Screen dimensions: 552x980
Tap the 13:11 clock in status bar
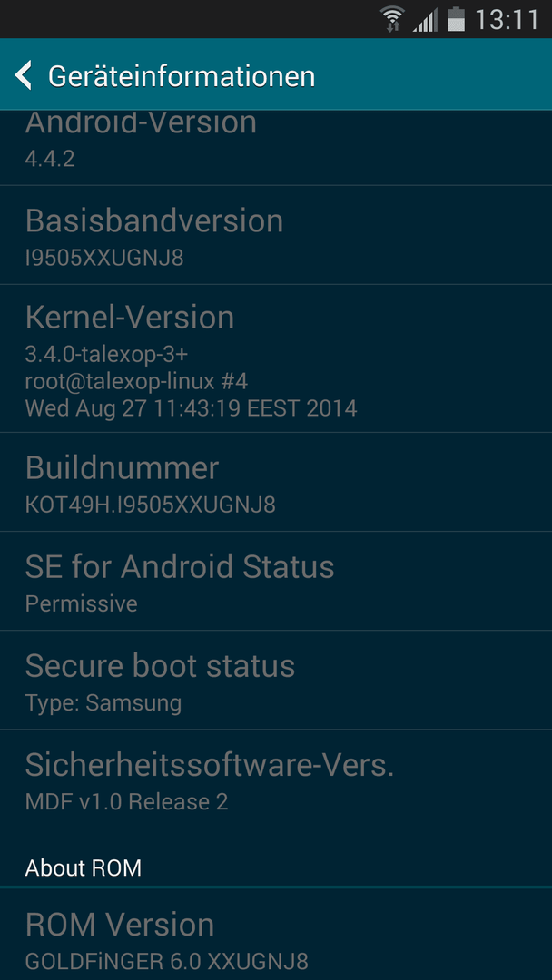pyautogui.click(x=507, y=19)
